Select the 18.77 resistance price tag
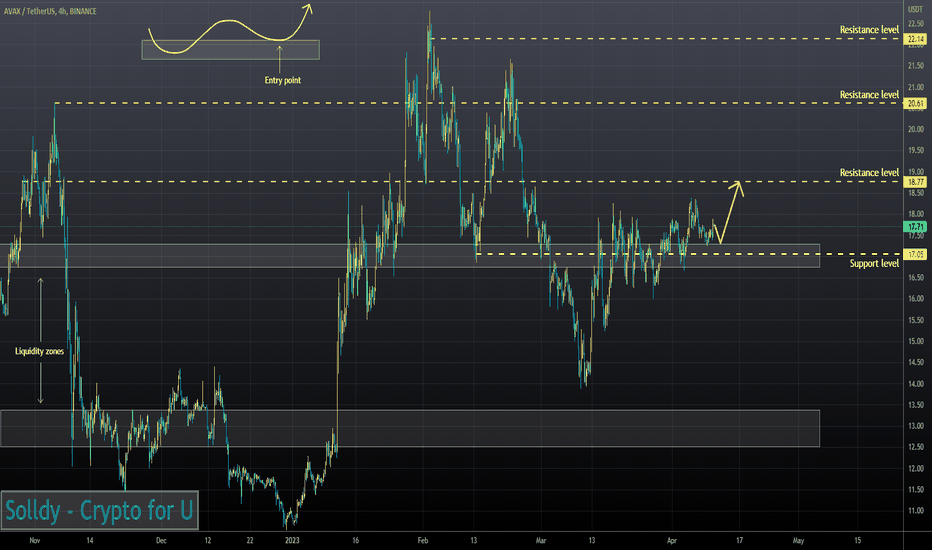932x550 pixels. click(x=915, y=182)
